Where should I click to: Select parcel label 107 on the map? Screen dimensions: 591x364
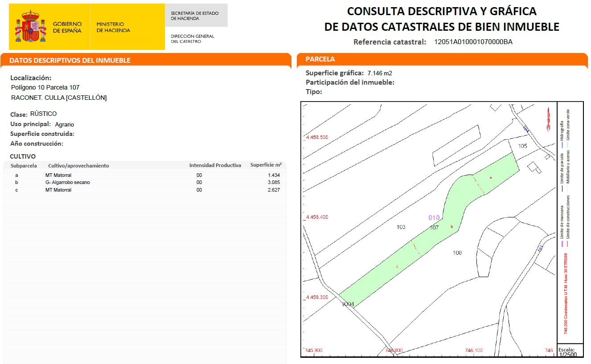tap(434, 228)
